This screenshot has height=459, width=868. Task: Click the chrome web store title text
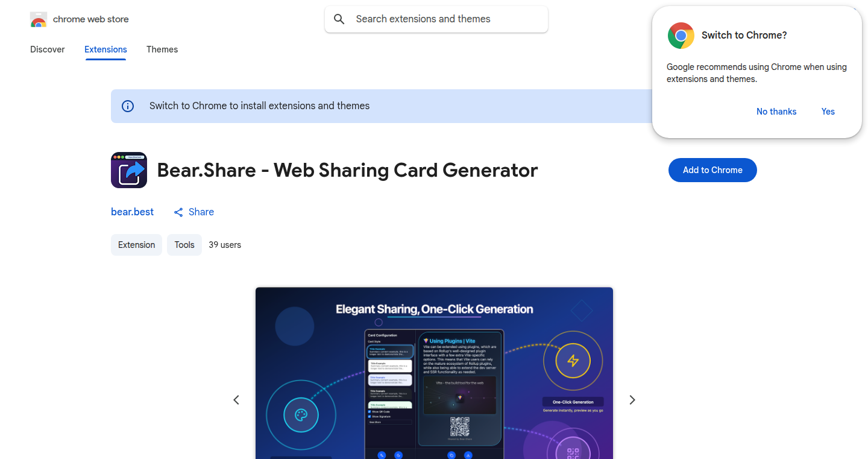pos(91,19)
